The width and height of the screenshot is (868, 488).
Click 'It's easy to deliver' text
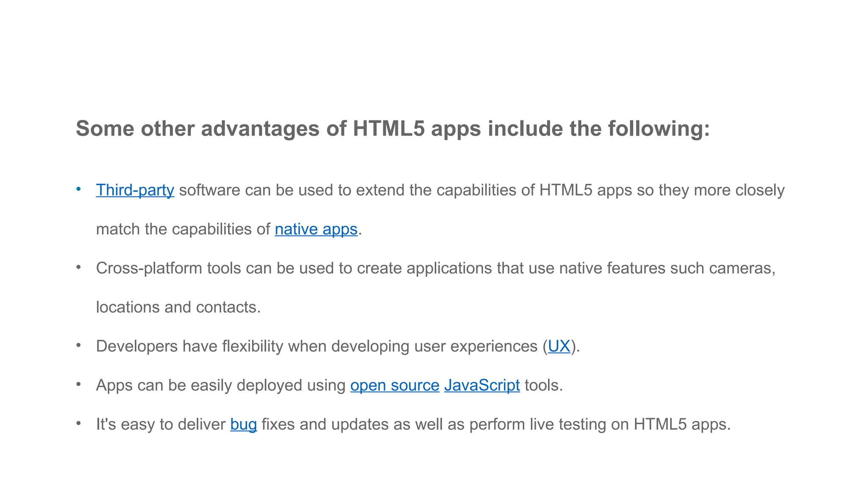point(161,424)
